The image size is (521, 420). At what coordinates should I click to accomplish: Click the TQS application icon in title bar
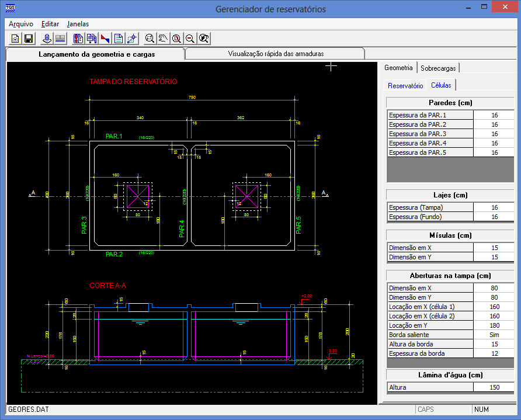click(11, 8)
